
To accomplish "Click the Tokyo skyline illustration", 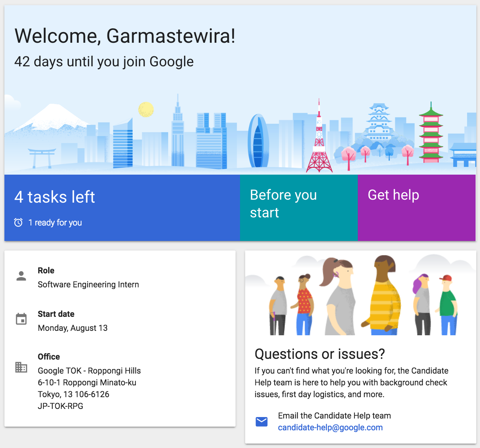I will (240, 133).
